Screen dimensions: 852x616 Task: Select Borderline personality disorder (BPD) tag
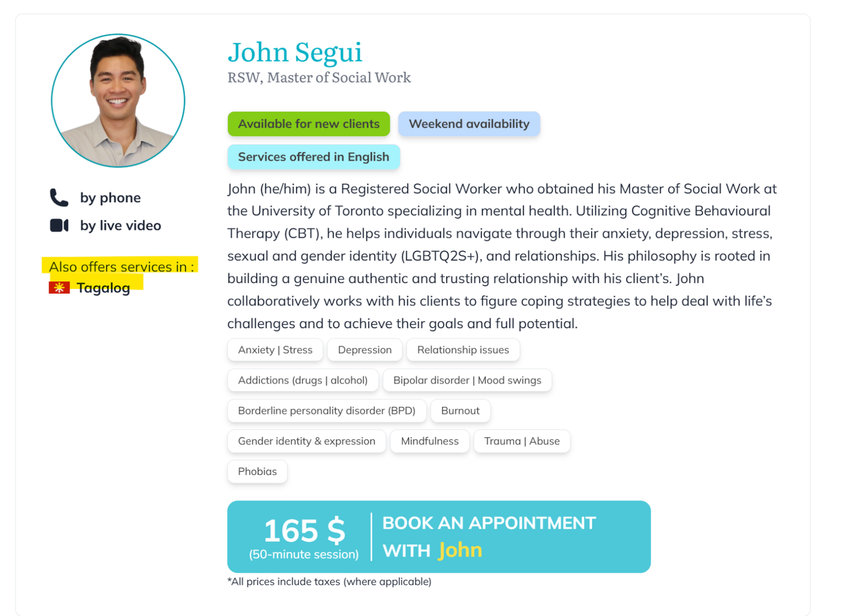[326, 411]
